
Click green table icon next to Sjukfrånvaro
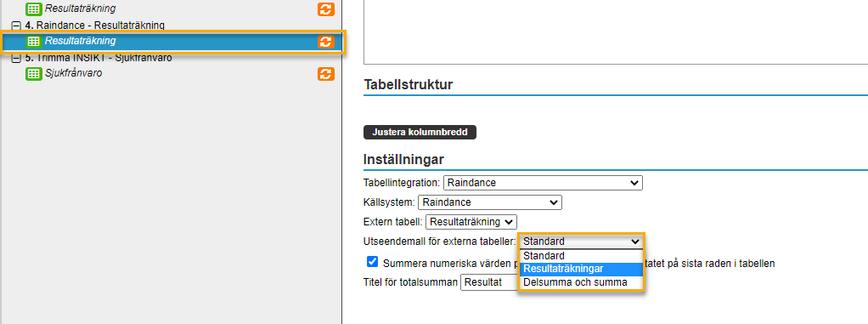[x=34, y=74]
